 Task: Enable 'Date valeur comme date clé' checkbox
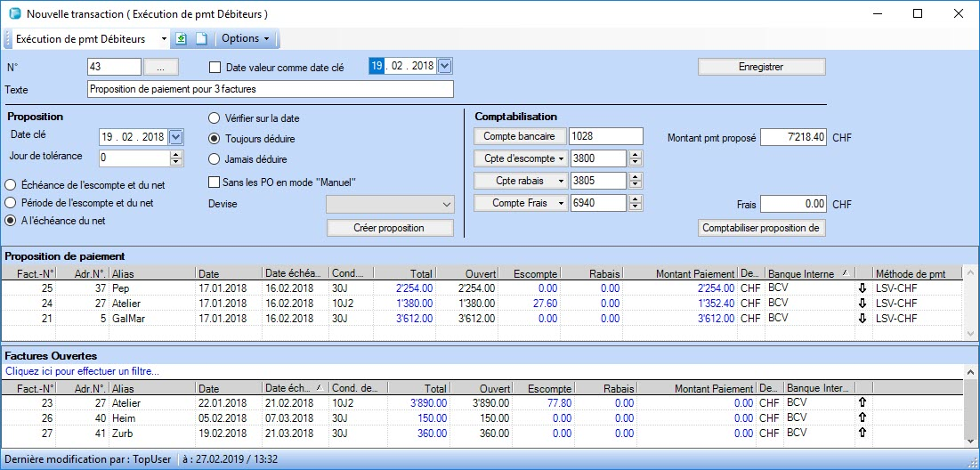click(x=215, y=67)
